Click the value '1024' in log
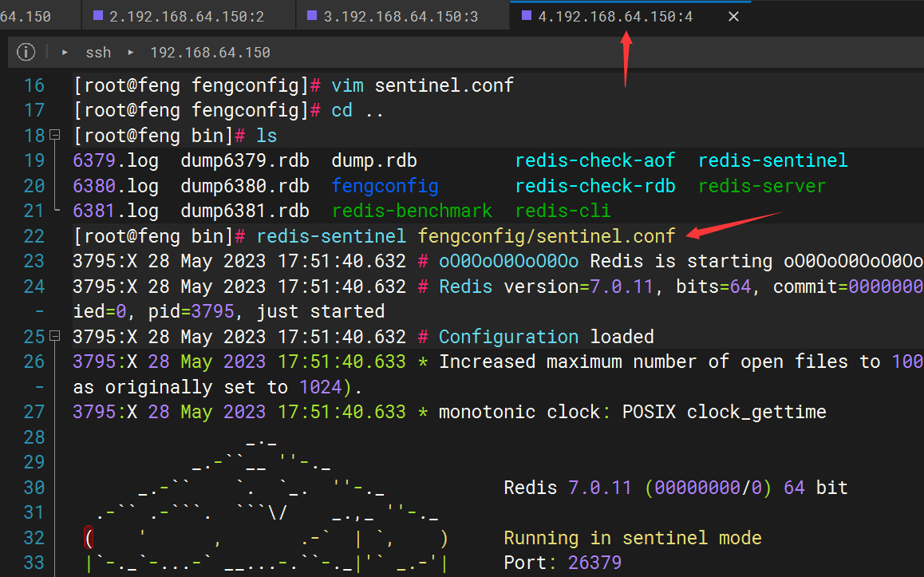The height and width of the screenshot is (577, 924). [x=321, y=387]
